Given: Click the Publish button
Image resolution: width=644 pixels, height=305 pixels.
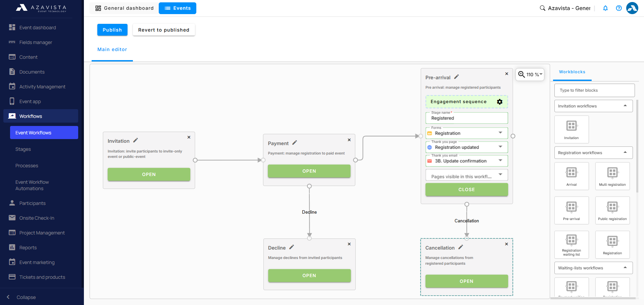Looking at the screenshot, I should pos(112,30).
